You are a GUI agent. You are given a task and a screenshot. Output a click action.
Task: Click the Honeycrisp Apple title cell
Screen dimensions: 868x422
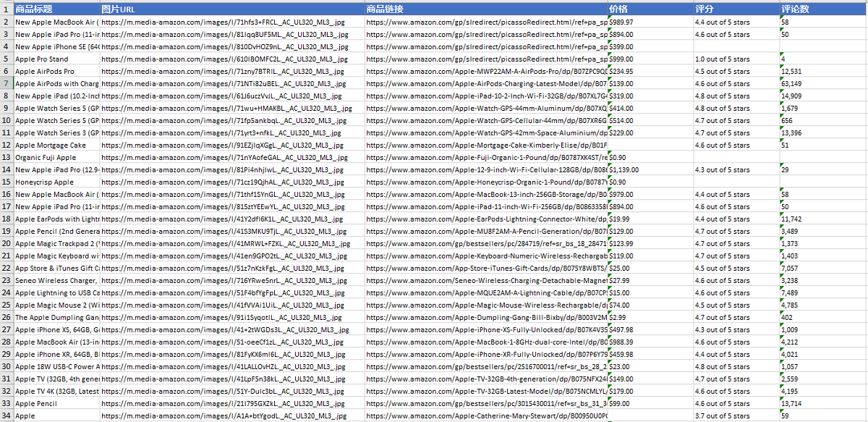56,182
